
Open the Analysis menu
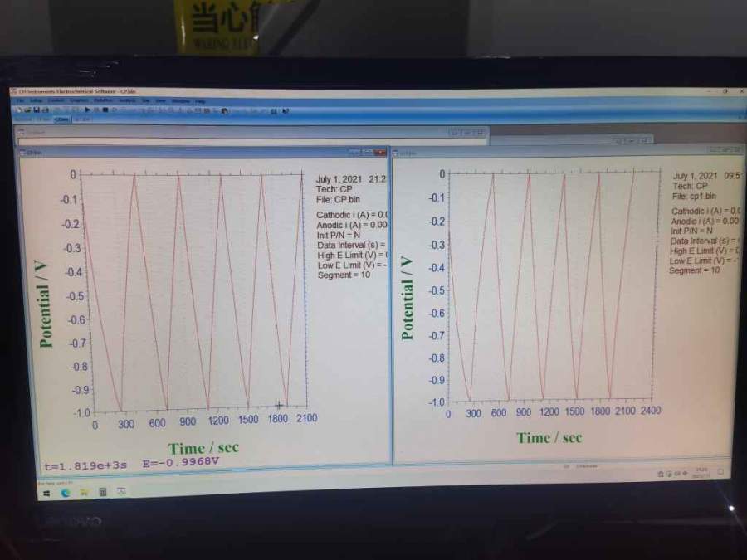pyautogui.click(x=127, y=101)
